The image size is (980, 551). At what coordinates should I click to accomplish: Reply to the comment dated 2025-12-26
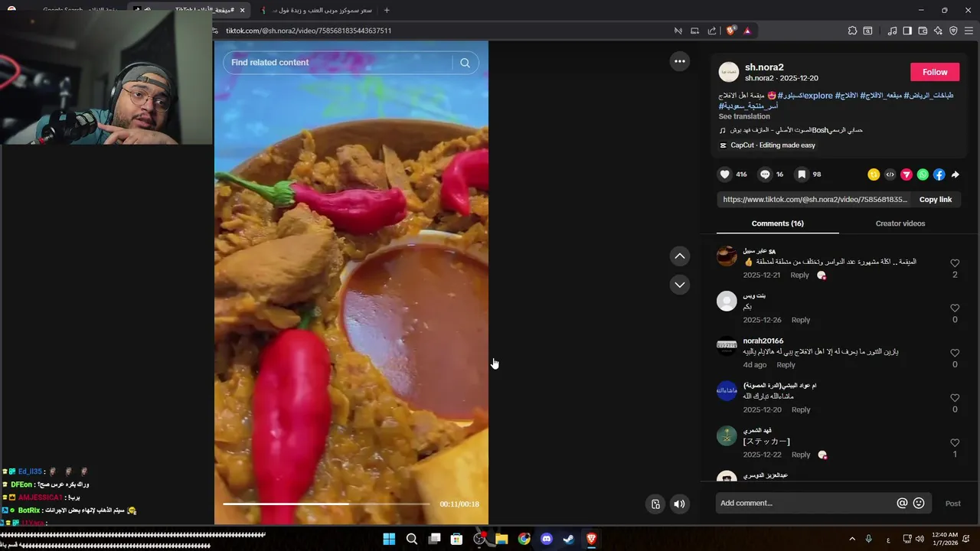801,320
